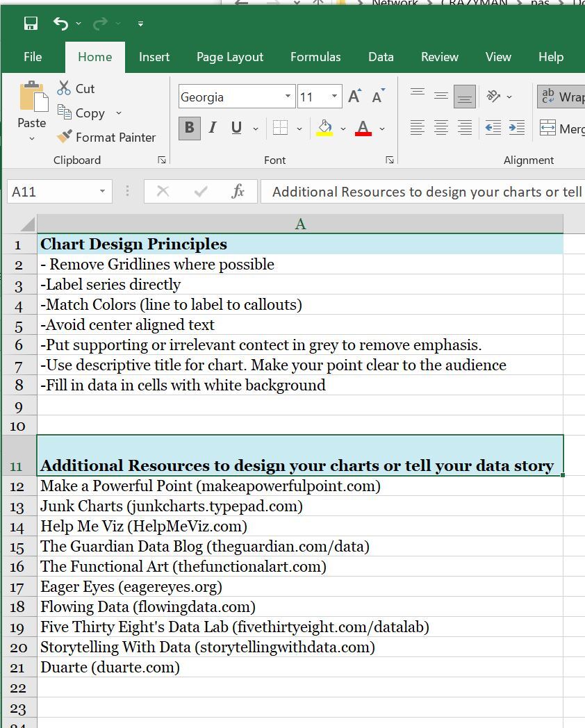585x728 pixels.
Task: Apply yellow fill color with paint bucket
Action: [x=324, y=128]
